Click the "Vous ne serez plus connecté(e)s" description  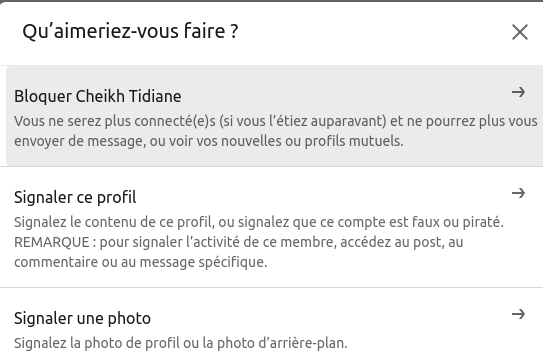tap(275, 131)
